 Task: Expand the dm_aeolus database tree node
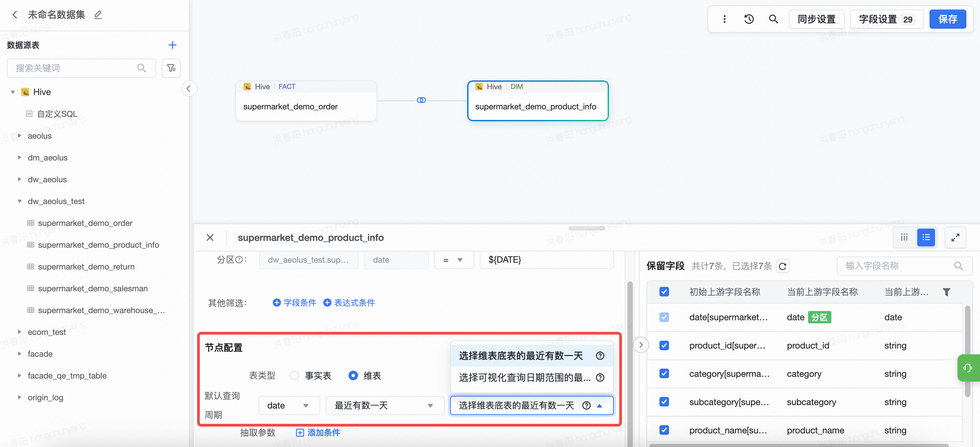point(19,157)
